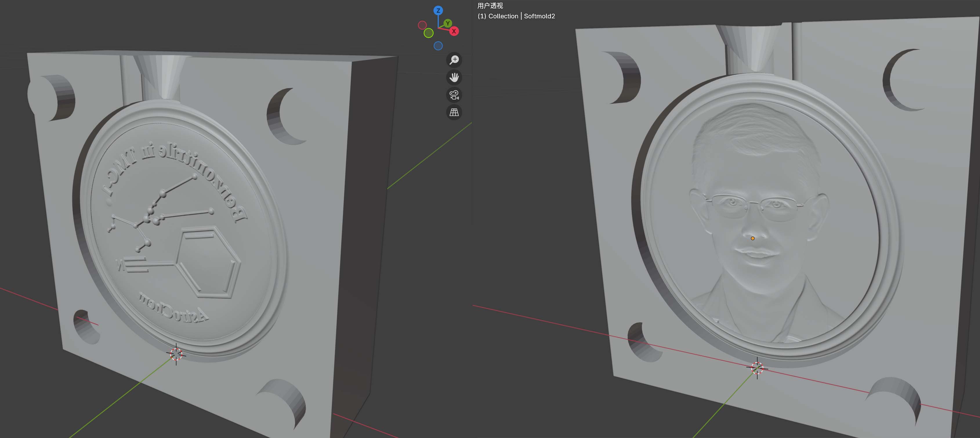Viewport: 980px width, 438px height.
Task: Click the green Y axis gizmo handle
Action: click(x=448, y=23)
